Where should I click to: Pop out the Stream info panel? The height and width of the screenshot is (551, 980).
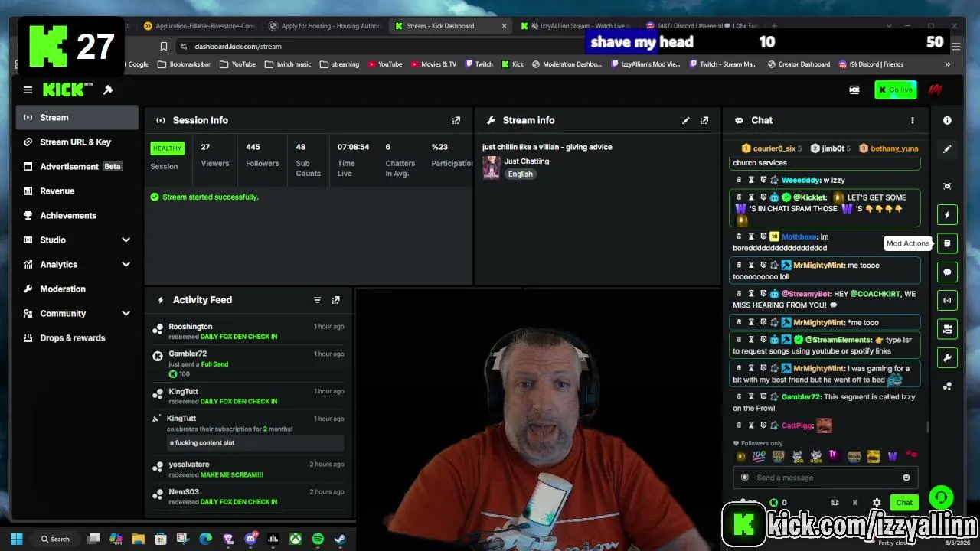coord(704,120)
